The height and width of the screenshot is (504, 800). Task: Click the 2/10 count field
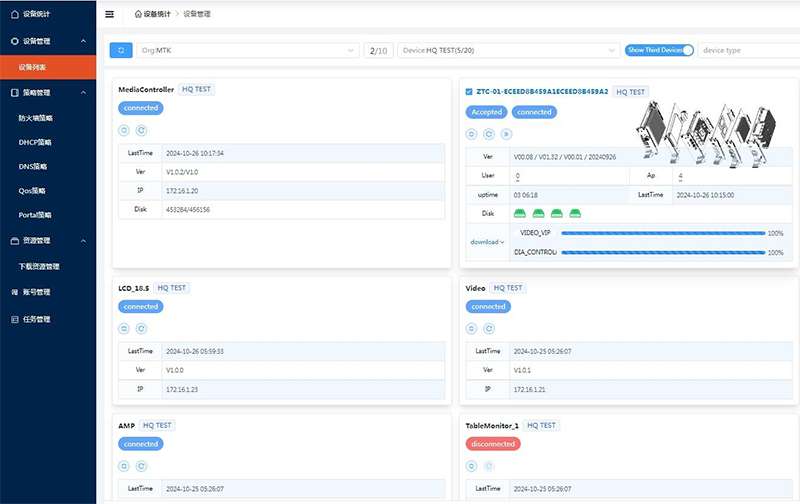(x=379, y=50)
